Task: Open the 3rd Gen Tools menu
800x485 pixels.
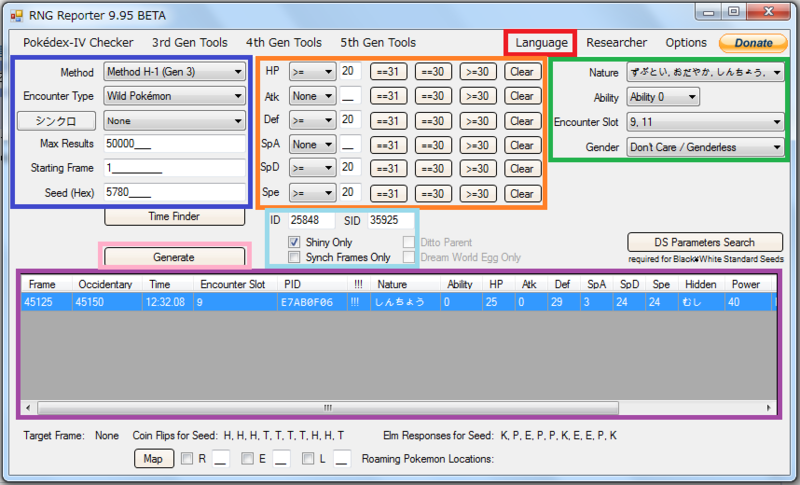Action: tap(189, 43)
